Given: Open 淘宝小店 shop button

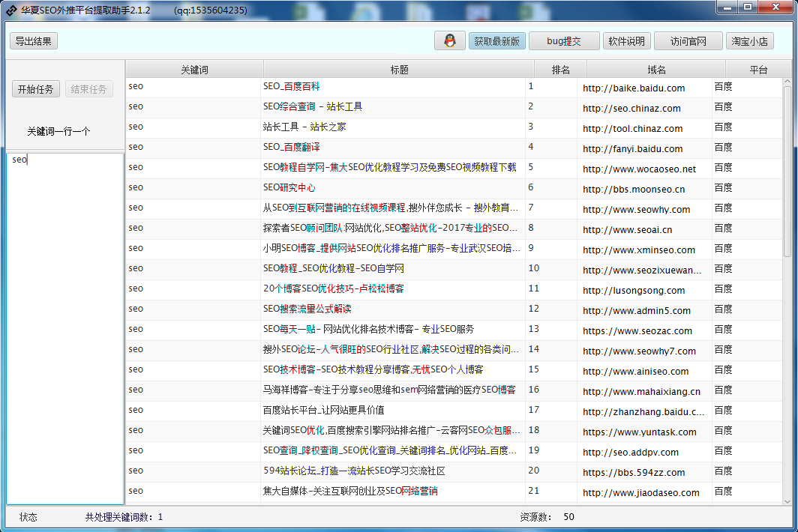Looking at the screenshot, I should point(750,41).
